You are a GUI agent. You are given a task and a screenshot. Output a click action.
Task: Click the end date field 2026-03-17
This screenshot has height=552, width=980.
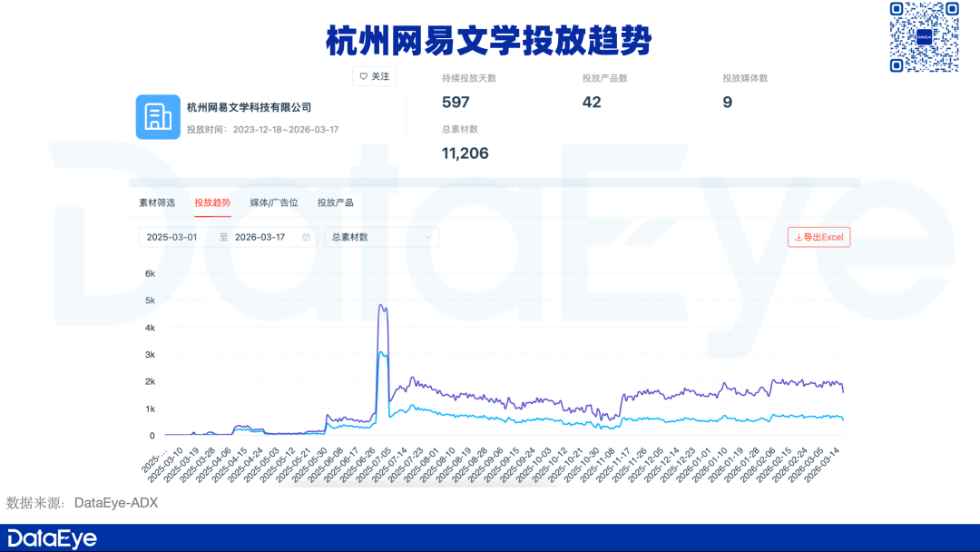pyautogui.click(x=260, y=237)
